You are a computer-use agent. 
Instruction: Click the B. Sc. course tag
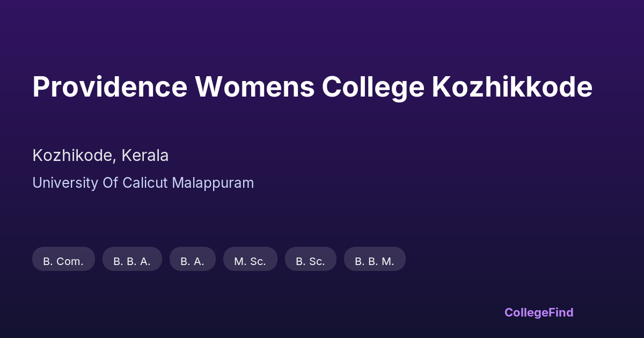click(x=310, y=261)
